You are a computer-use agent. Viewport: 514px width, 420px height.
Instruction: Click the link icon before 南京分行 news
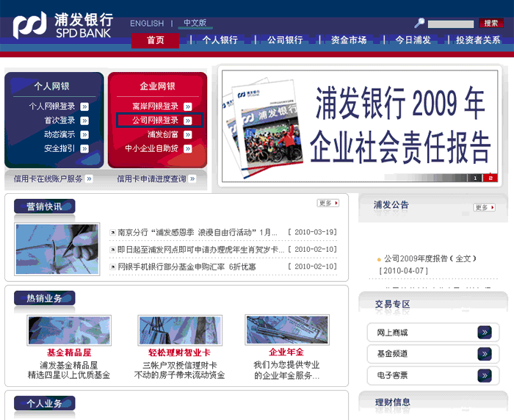pyautogui.click(x=112, y=233)
